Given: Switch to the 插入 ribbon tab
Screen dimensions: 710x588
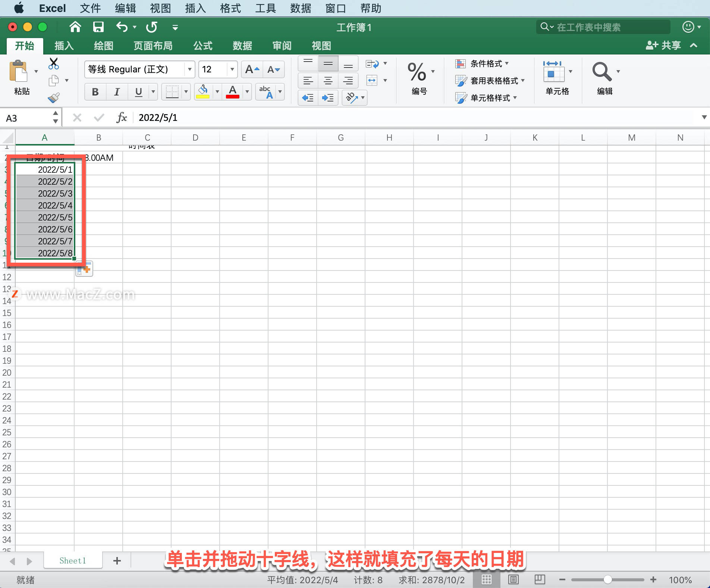Looking at the screenshot, I should [x=64, y=46].
